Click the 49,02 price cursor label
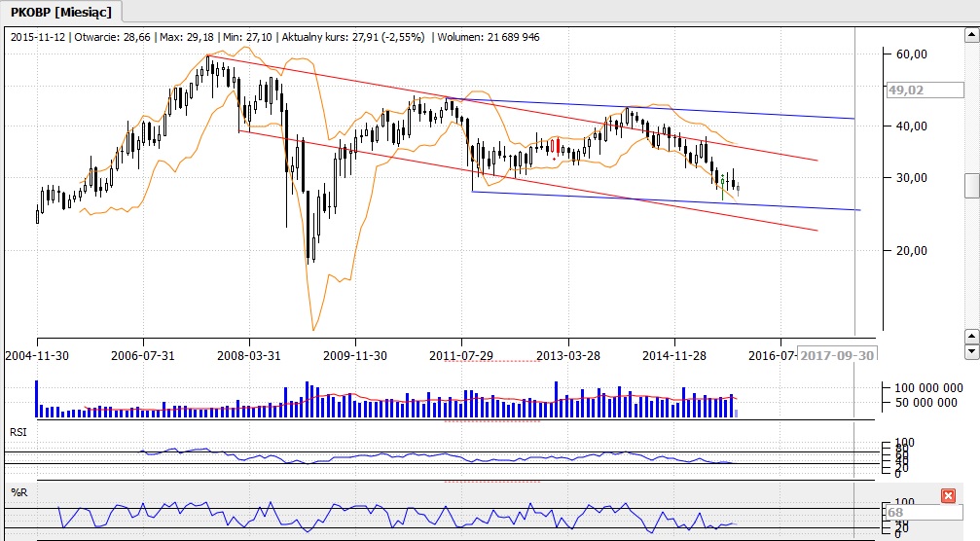Screen dimensions: 980x541 (906, 90)
